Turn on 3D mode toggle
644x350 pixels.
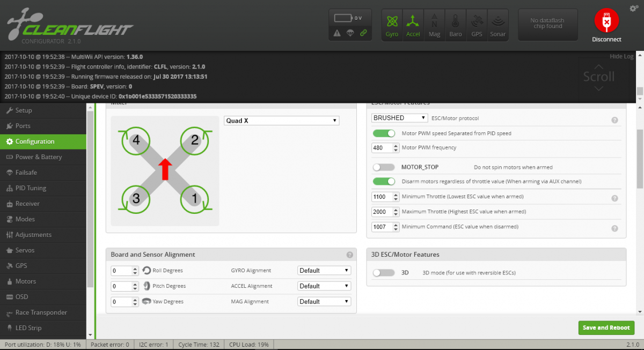pos(384,273)
